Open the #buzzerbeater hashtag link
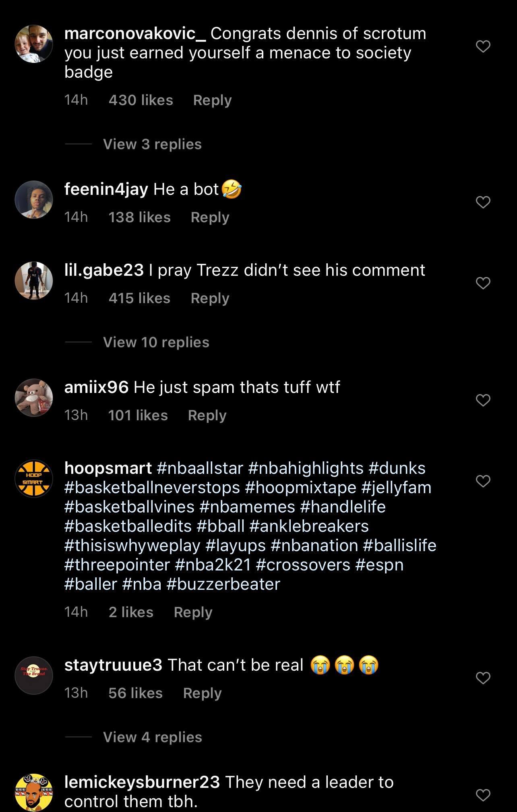Image resolution: width=517 pixels, height=812 pixels. [223, 584]
